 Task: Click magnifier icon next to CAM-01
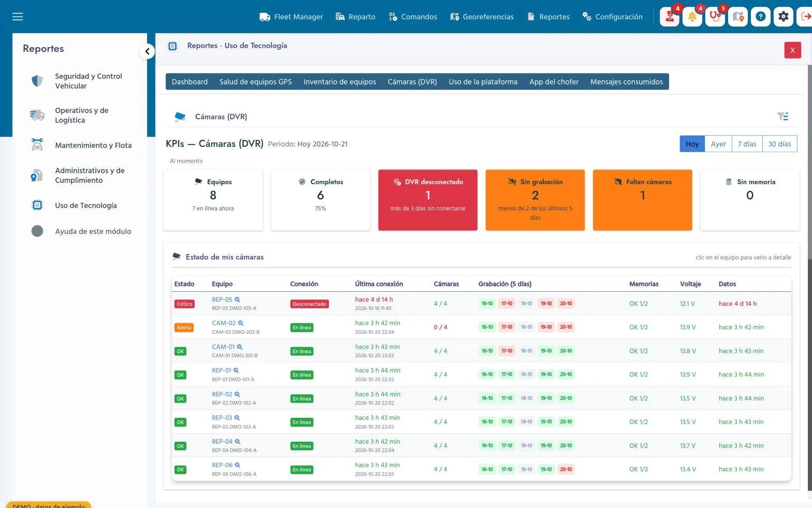240,347
